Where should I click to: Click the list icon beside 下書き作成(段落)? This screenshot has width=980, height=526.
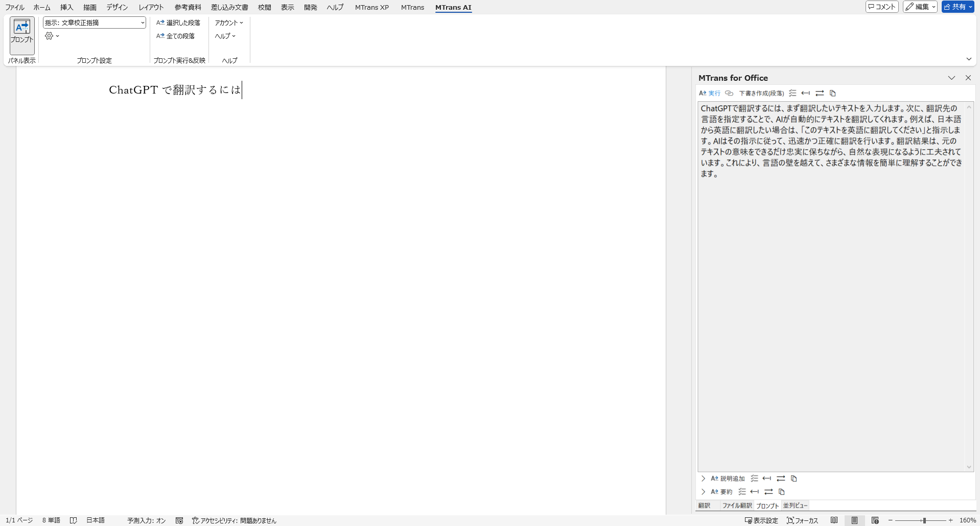click(792, 93)
